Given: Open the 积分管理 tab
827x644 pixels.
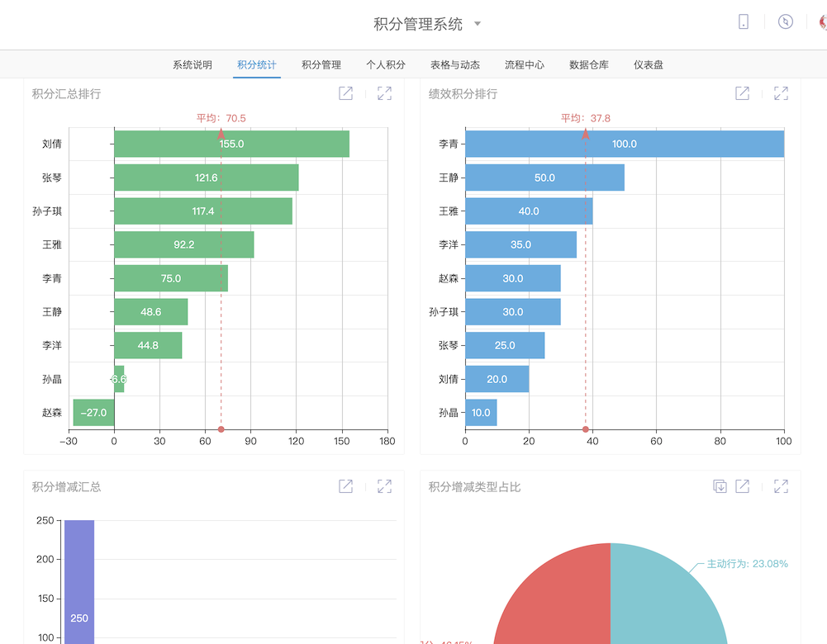Looking at the screenshot, I should pos(321,65).
